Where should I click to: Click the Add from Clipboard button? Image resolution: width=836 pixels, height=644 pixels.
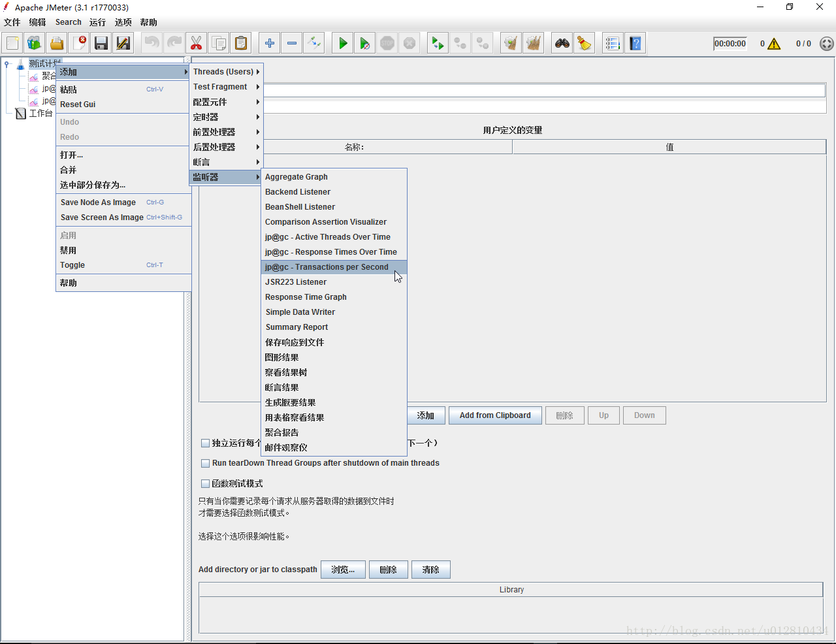[495, 415]
